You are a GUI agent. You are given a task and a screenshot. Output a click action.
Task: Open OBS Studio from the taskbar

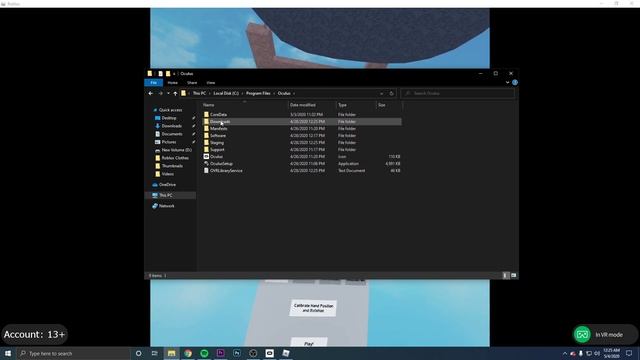pos(253,353)
